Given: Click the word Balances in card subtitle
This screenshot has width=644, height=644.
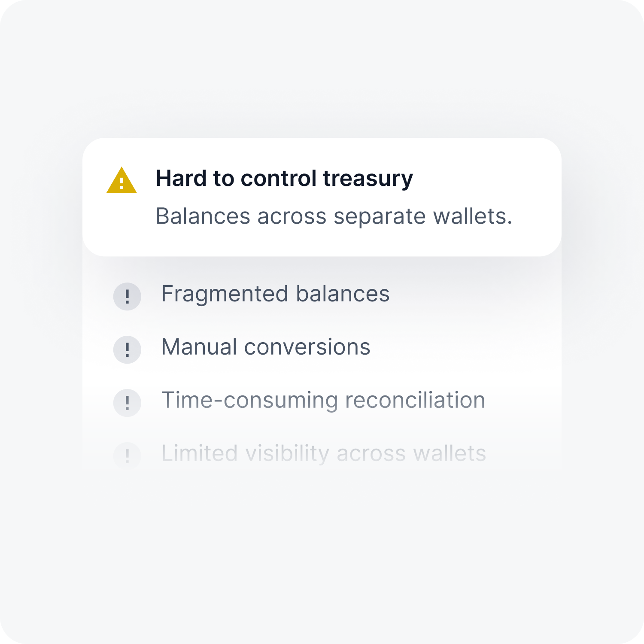Looking at the screenshot, I should 203,216.
